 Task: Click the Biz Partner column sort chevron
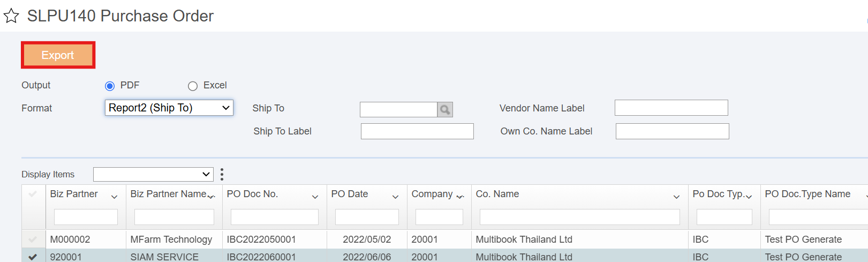point(114,197)
